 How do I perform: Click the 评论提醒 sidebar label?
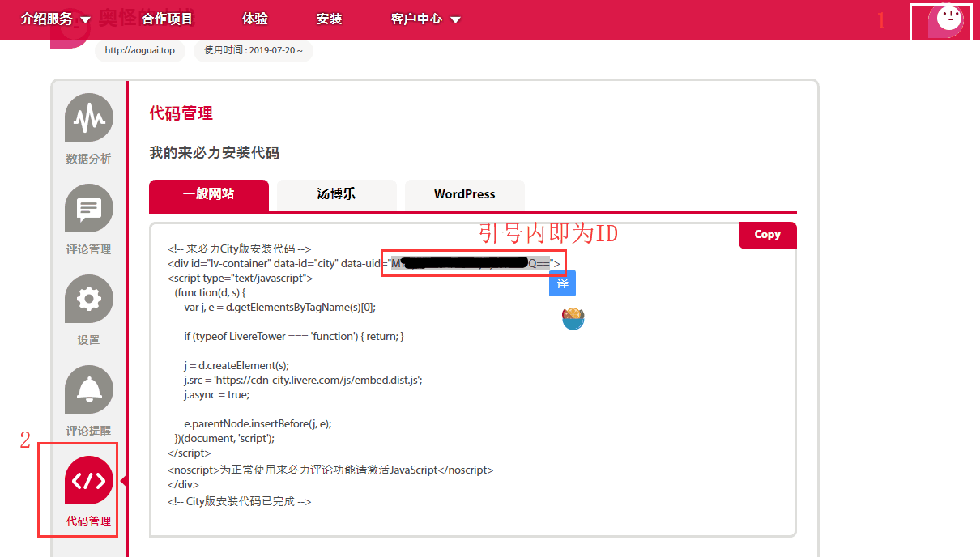click(x=89, y=431)
